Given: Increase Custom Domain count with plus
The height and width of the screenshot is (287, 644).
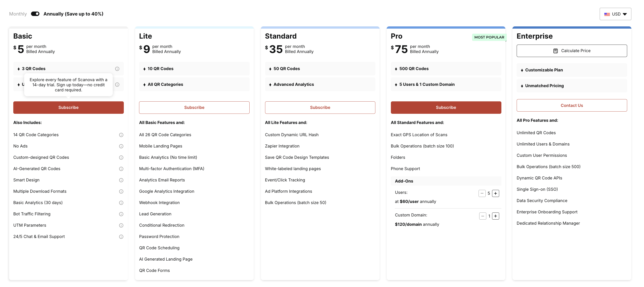Looking at the screenshot, I should 495,216.
